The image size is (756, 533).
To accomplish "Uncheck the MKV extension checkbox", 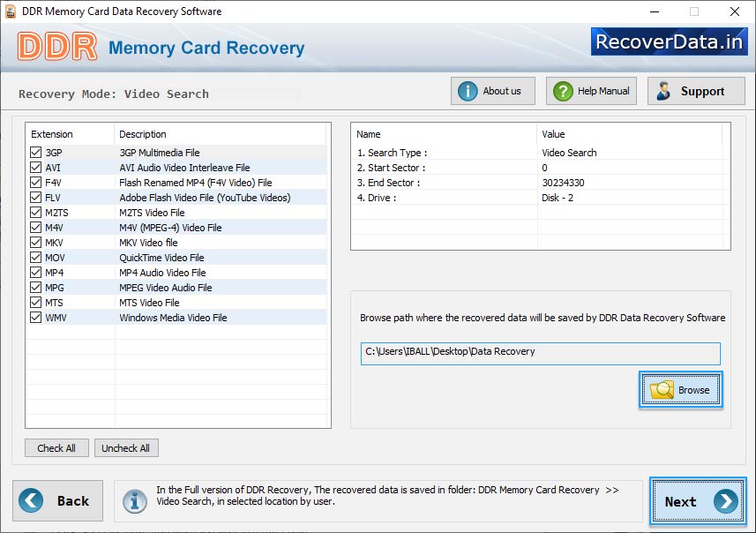I will pos(35,242).
